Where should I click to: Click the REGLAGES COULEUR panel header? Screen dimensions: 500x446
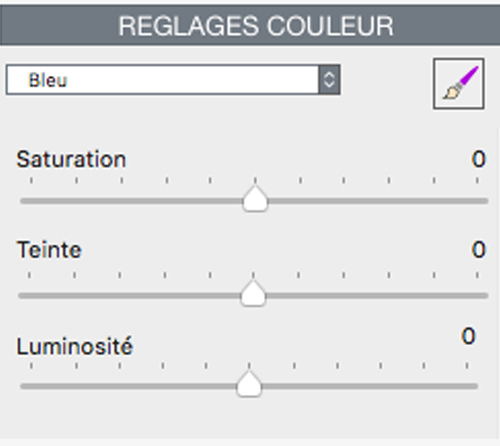250,25
